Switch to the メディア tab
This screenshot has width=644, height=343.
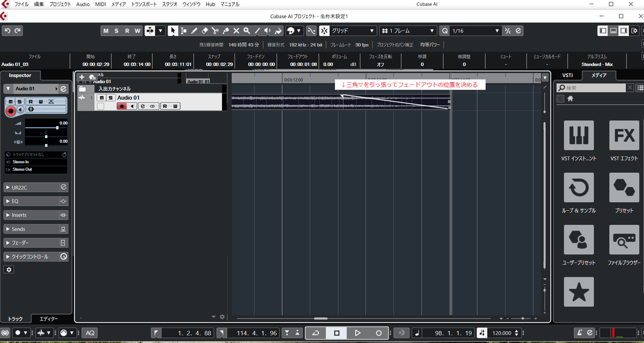[x=598, y=75]
